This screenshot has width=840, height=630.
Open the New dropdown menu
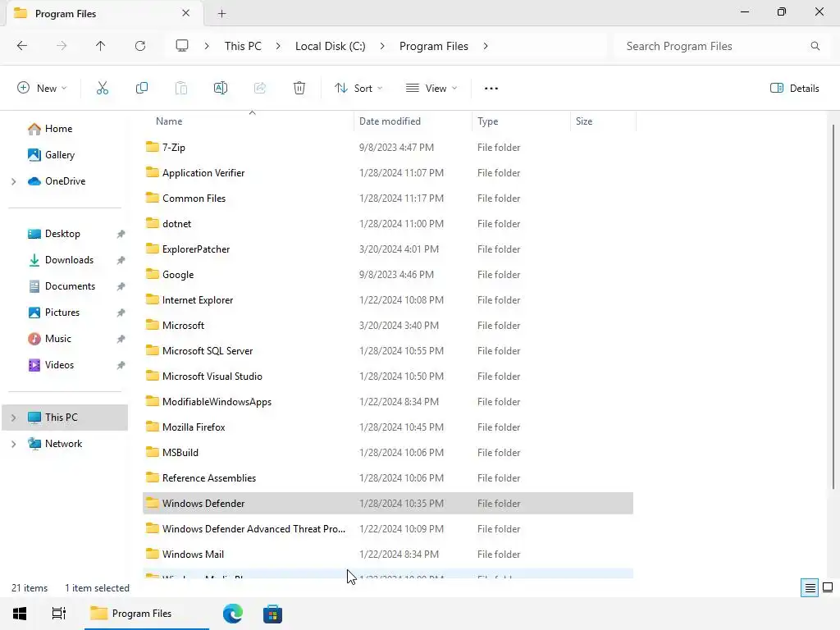[x=42, y=89]
